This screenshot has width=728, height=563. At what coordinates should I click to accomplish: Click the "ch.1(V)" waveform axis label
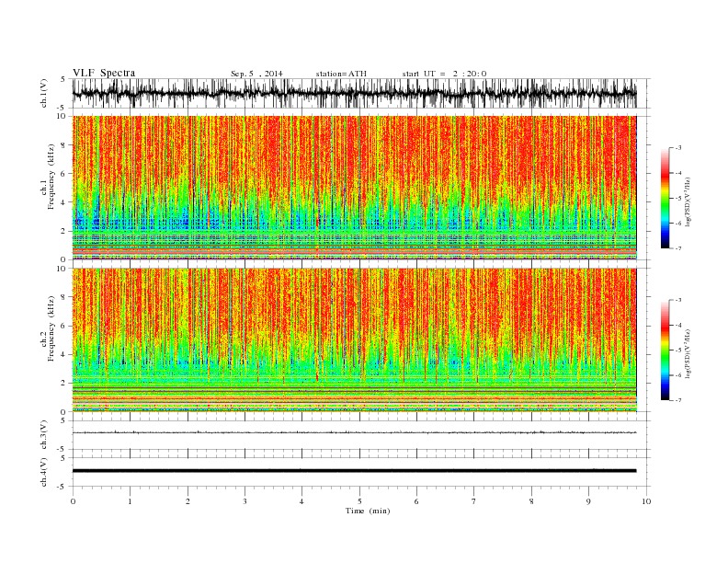click(x=44, y=93)
